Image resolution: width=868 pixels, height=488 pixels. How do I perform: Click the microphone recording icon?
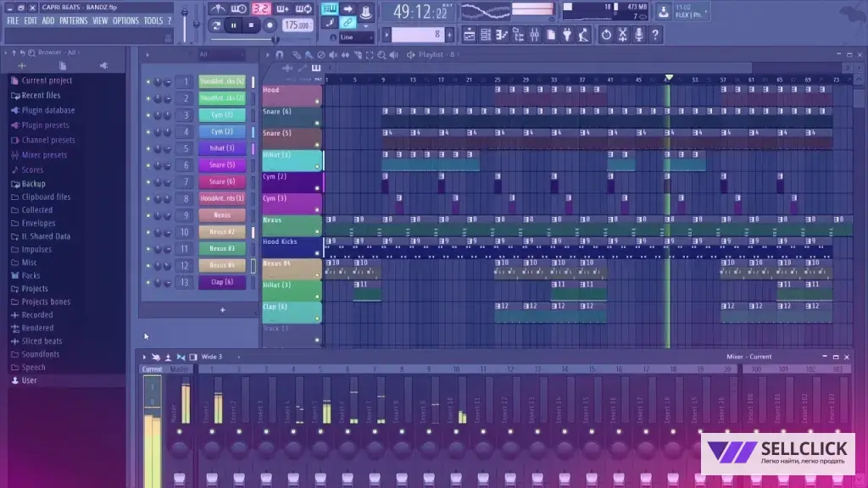point(639,35)
